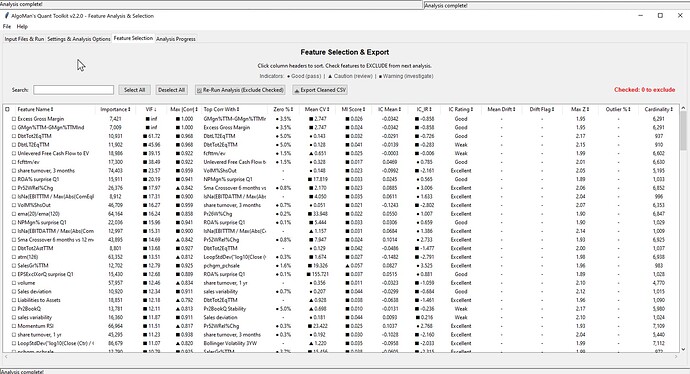Tick the Pr2BookQ feature checkbox
This screenshot has width=690, height=374.
coord(14,309)
